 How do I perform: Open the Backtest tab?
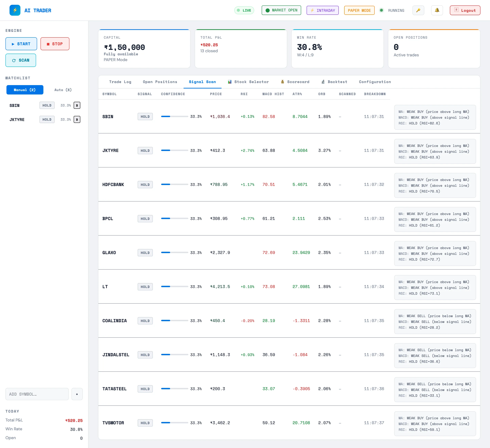pos(334,82)
